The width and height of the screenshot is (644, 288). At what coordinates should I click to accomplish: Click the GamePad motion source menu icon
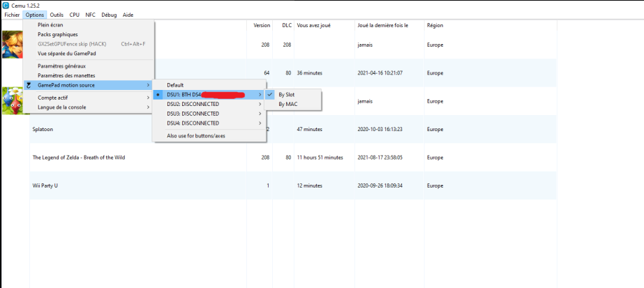pos(29,85)
